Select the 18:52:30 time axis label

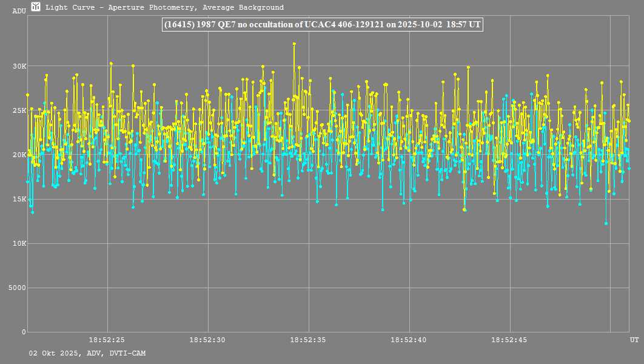[x=207, y=340]
